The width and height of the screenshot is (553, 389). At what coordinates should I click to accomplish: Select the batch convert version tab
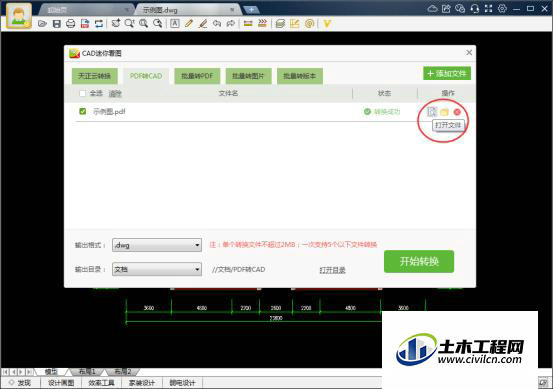[x=300, y=76]
